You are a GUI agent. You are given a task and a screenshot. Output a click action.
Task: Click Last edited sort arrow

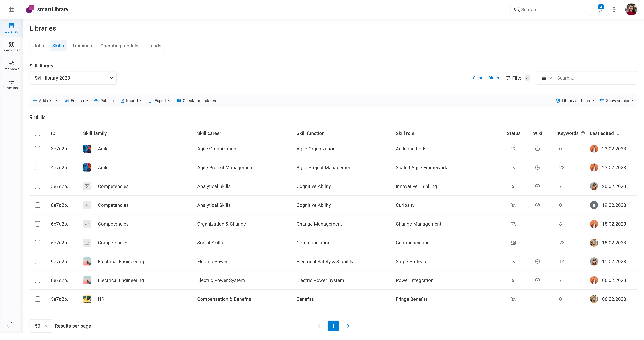click(x=618, y=133)
